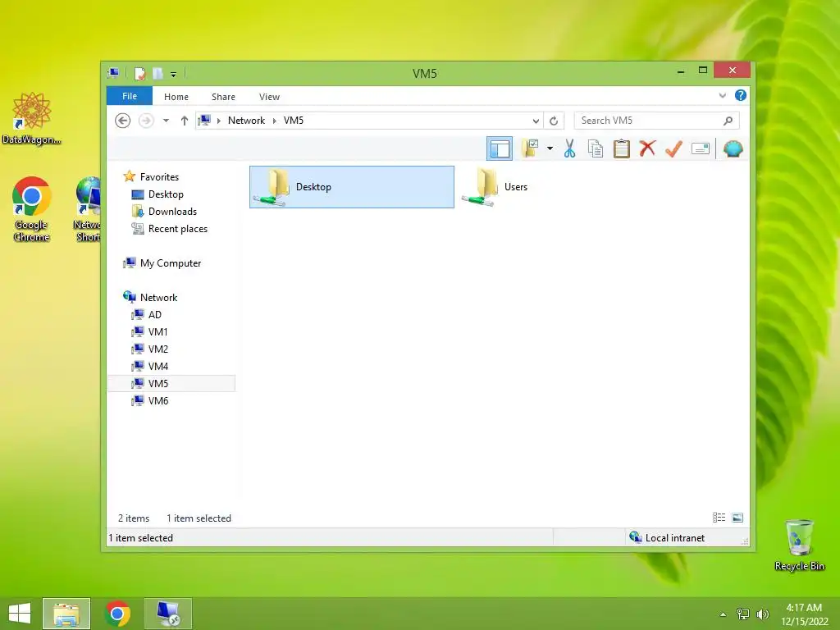Open the DataWagon desktop shortcut
Image resolution: width=840 pixels, height=630 pixels.
coord(32,118)
